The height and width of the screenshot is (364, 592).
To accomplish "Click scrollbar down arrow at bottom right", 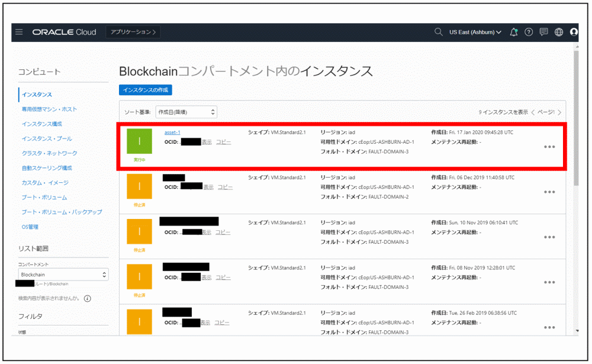I will point(577,331).
